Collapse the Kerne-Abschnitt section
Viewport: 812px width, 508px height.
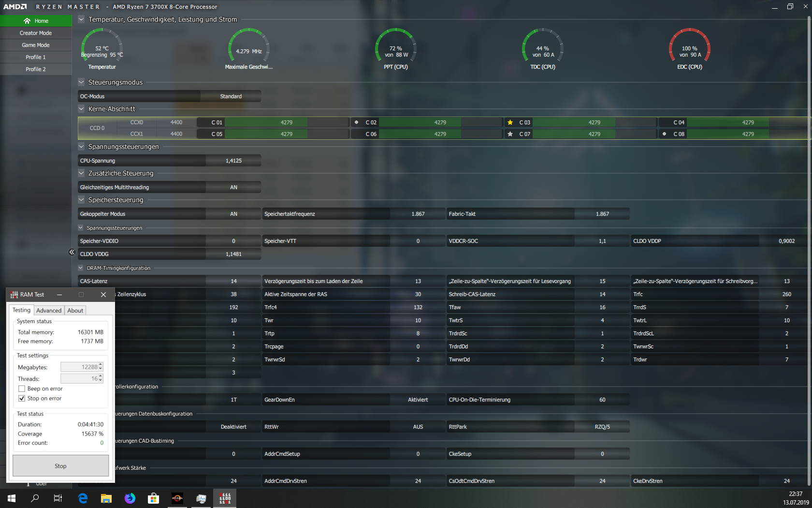click(x=81, y=109)
